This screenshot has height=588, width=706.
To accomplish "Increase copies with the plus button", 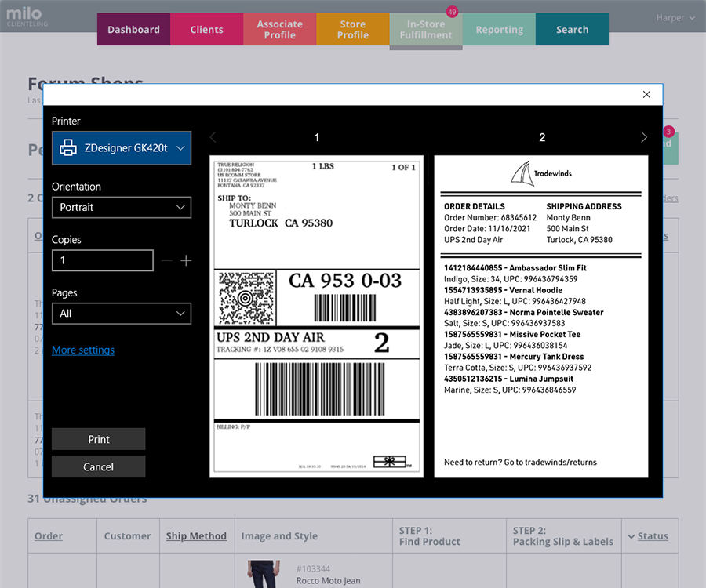I will (186, 260).
